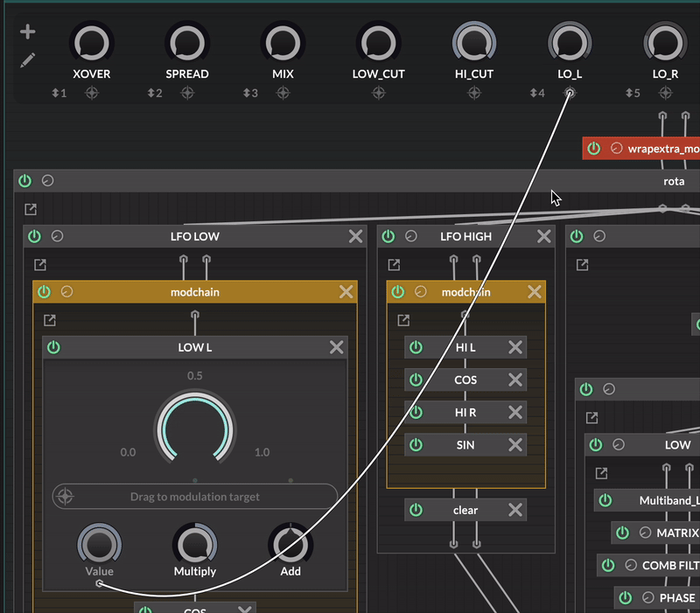The width and height of the screenshot is (700, 613).
Task: Click the Drag to modulation target field
Action: [195, 497]
